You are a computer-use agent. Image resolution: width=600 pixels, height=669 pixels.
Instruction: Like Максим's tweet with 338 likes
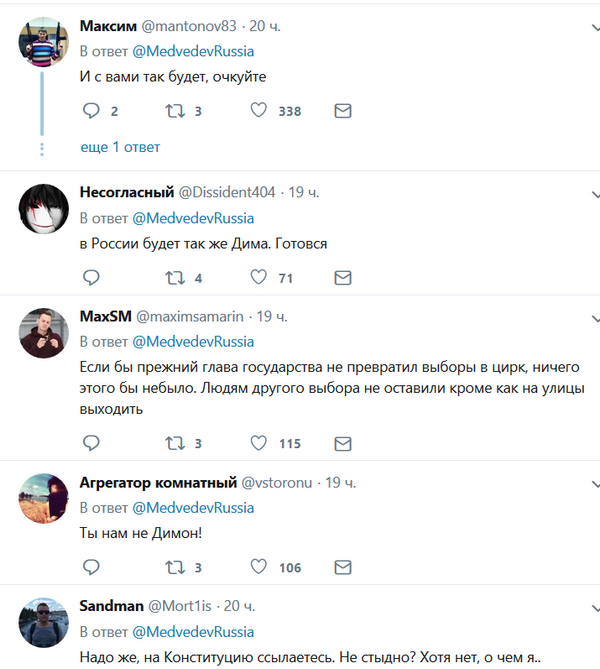(260, 111)
